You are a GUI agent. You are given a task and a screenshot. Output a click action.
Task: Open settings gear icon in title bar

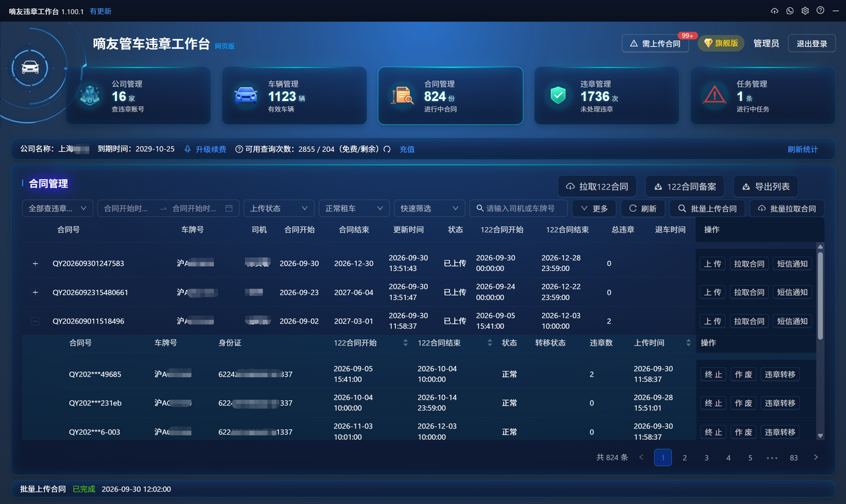805,11
